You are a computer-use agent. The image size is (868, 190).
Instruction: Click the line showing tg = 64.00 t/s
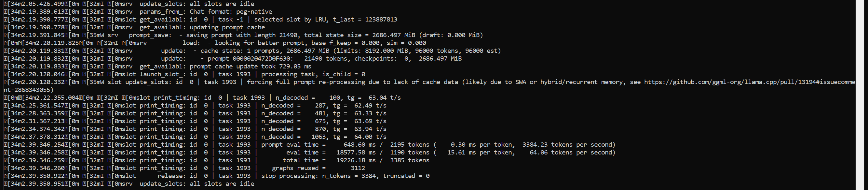tap(195, 137)
